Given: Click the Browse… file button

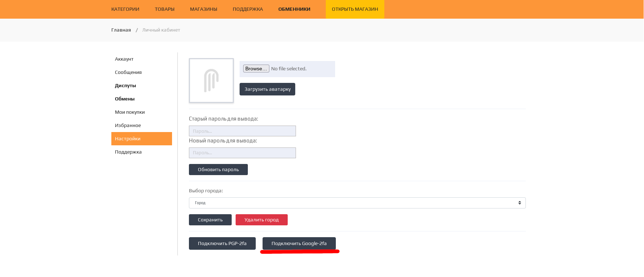Looking at the screenshot, I should point(256,69).
